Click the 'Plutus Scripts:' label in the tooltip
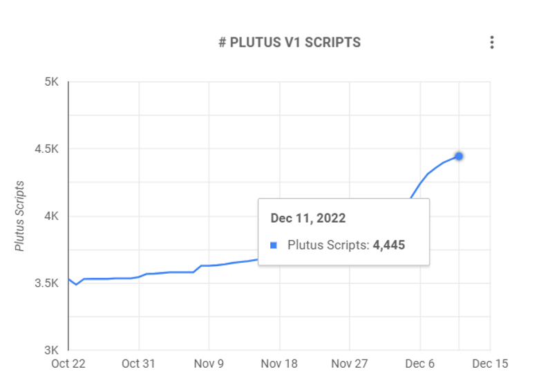Screen dimensions: 539x392 tap(328, 245)
